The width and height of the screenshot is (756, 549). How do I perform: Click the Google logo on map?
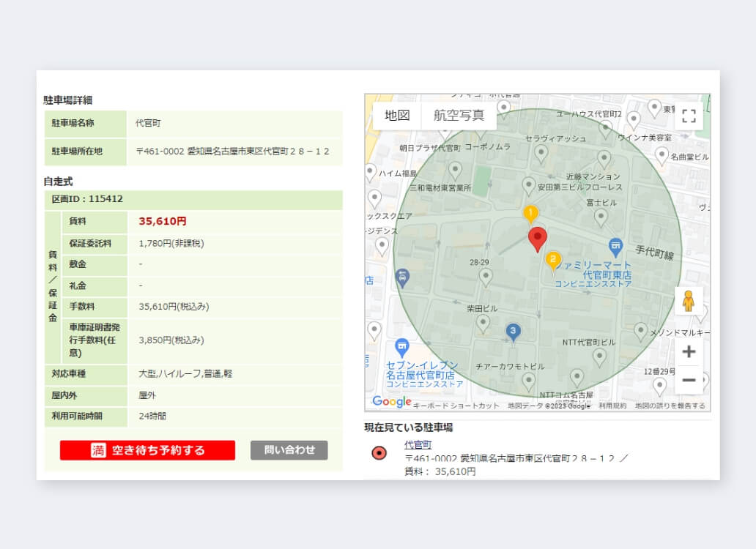(391, 401)
